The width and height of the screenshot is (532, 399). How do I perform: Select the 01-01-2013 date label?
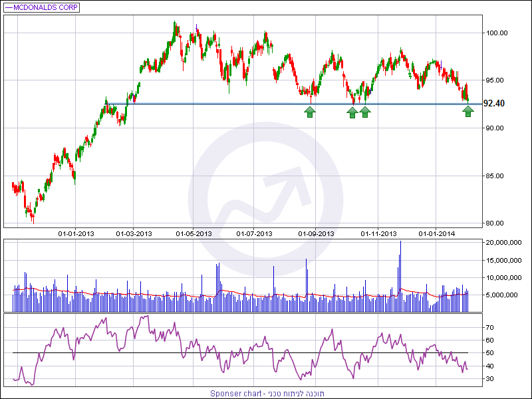(x=76, y=234)
